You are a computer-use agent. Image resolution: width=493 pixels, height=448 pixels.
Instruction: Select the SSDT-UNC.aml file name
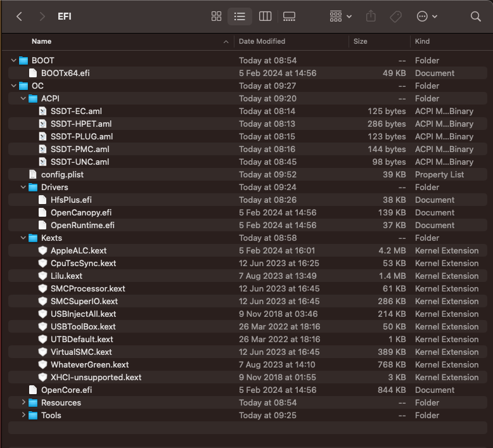point(80,162)
